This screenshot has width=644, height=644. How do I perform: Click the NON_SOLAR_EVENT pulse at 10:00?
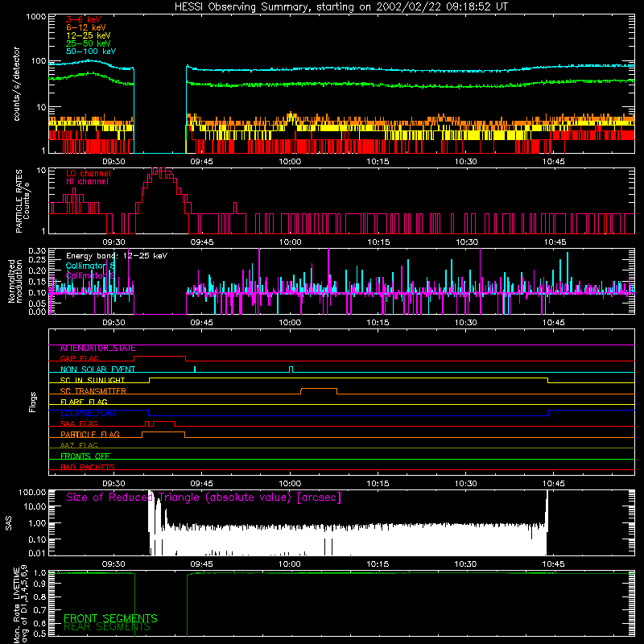pos(291,369)
